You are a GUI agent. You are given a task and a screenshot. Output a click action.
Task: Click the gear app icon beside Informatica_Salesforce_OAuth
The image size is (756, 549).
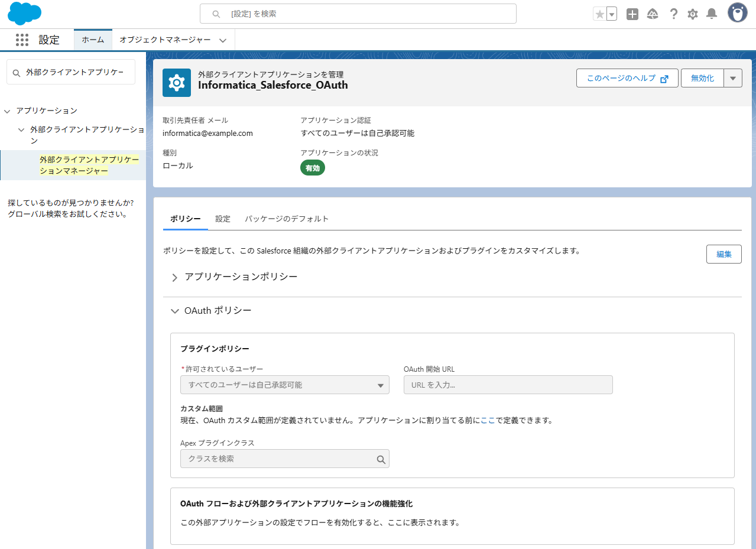coord(177,83)
